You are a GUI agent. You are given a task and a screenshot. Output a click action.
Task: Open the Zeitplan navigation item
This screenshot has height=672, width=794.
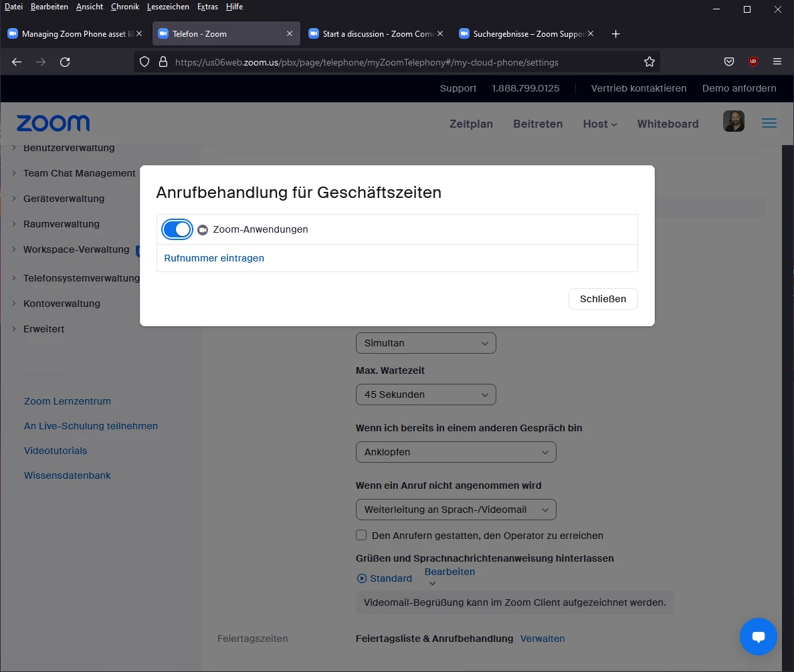click(471, 124)
